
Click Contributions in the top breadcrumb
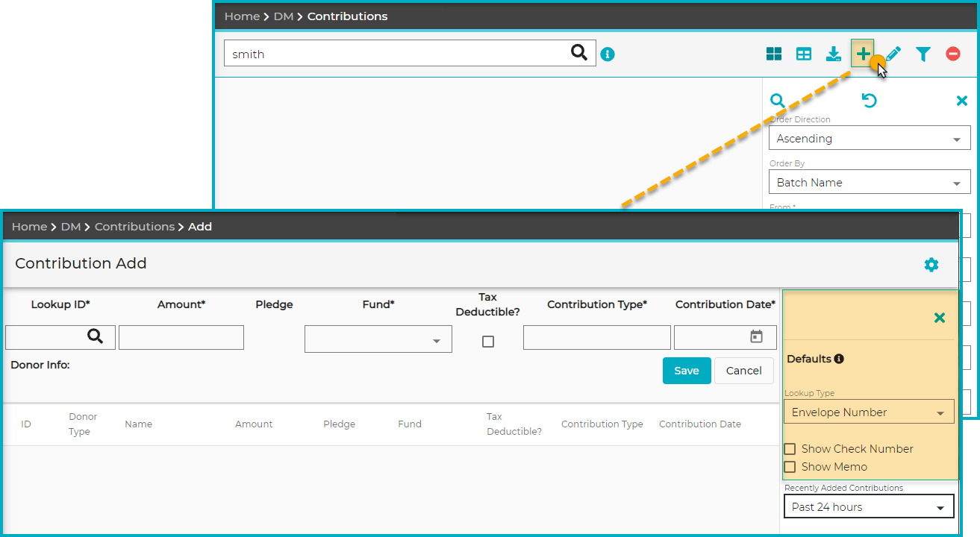pyautogui.click(x=347, y=16)
